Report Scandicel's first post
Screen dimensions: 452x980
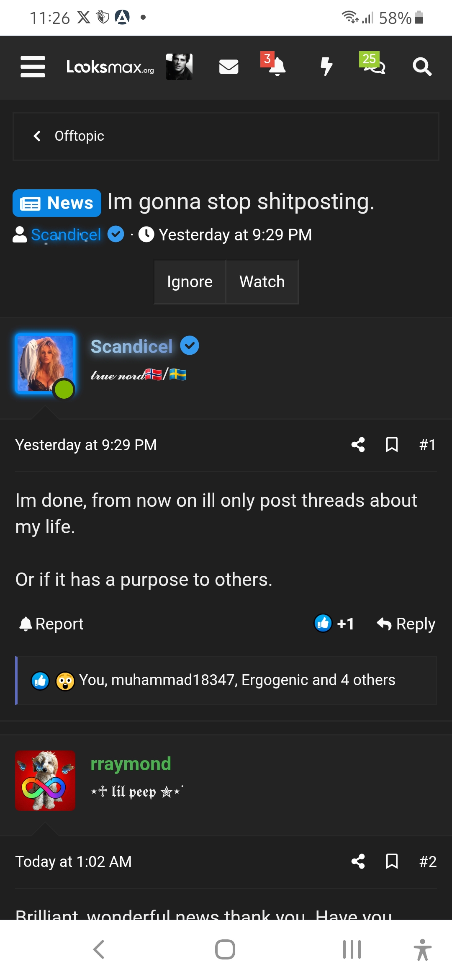click(x=51, y=624)
